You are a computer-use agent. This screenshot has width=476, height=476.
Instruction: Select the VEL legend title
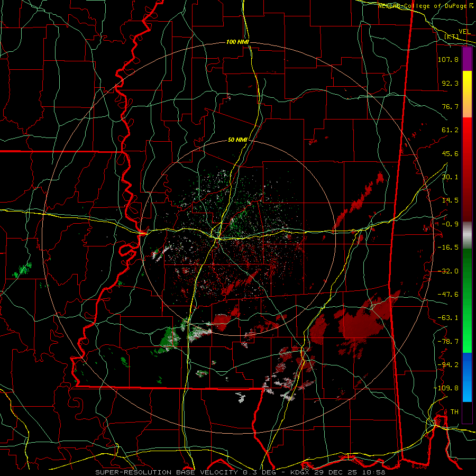point(464,32)
